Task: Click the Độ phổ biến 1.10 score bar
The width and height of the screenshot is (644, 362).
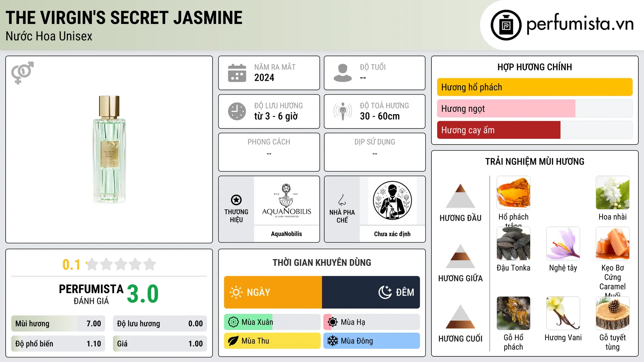Action: 58,344
